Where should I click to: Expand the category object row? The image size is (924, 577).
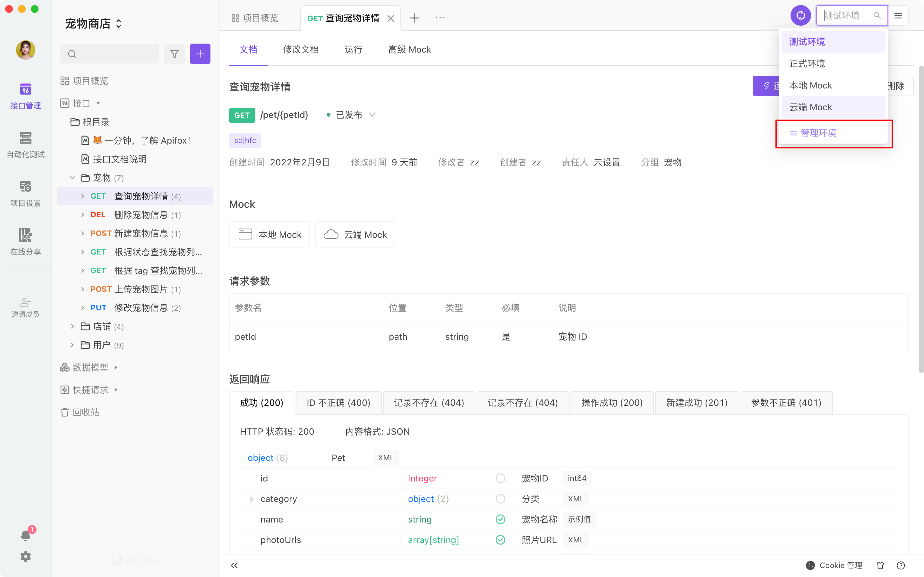pyautogui.click(x=252, y=499)
